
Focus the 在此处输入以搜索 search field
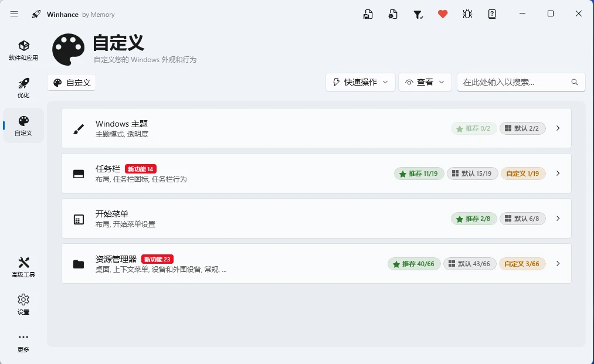coord(521,82)
